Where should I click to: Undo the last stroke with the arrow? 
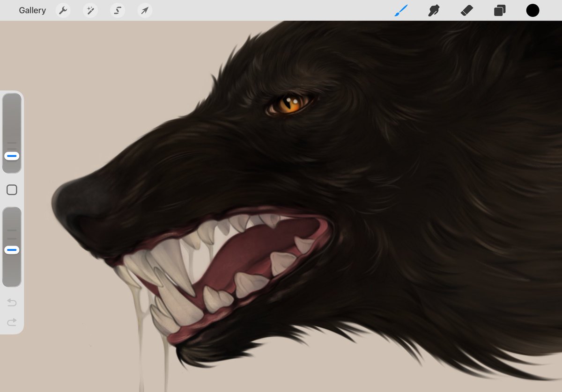click(x=12, y=303)
